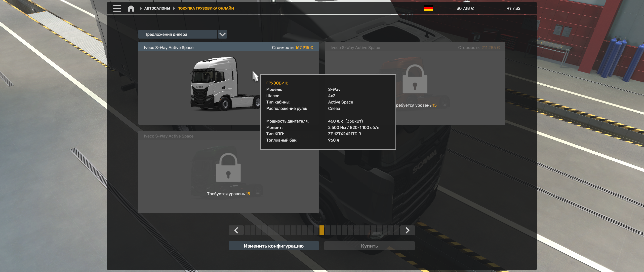This screenshot has height=272, width=644.
Task: Click the Мощность двигателя: label
Action: pyautogui.click(x=287, y=121)
